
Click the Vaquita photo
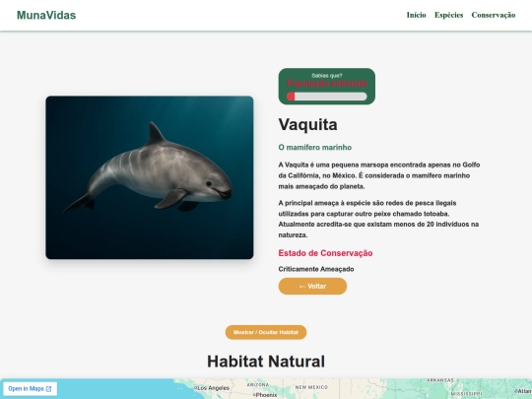150,177
